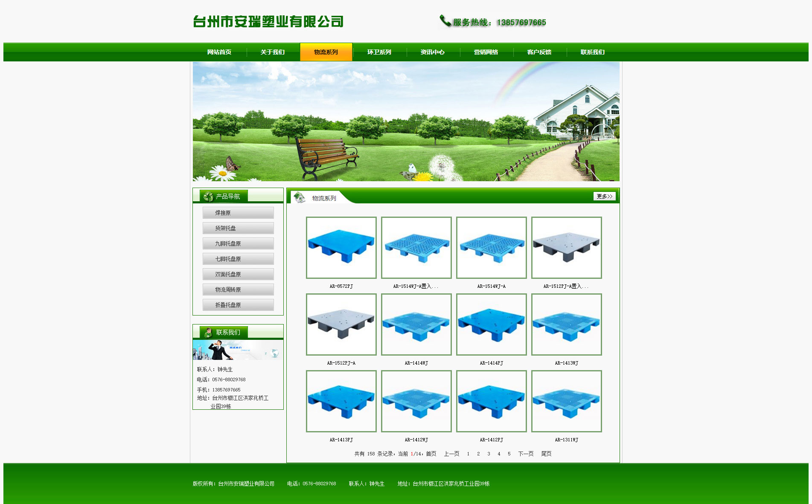Click the 尾页 last page link

pos(546,454)
